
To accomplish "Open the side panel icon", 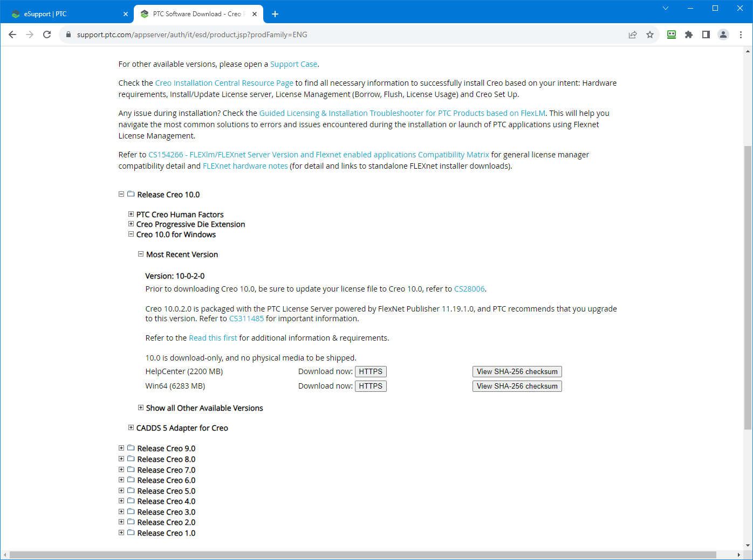I will point(706,34).
